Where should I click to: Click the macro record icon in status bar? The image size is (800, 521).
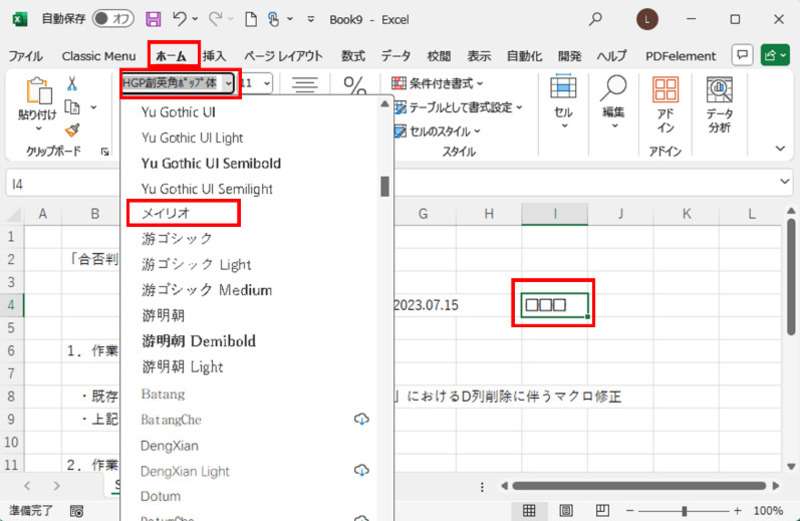(x=77, y=511)
